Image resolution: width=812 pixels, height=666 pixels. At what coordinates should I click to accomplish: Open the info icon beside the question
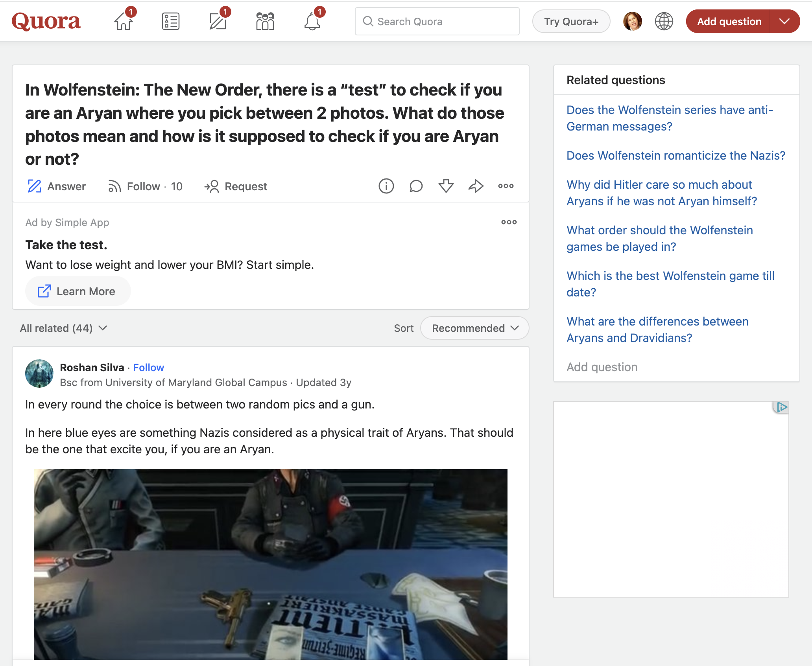tap(386, 186)
